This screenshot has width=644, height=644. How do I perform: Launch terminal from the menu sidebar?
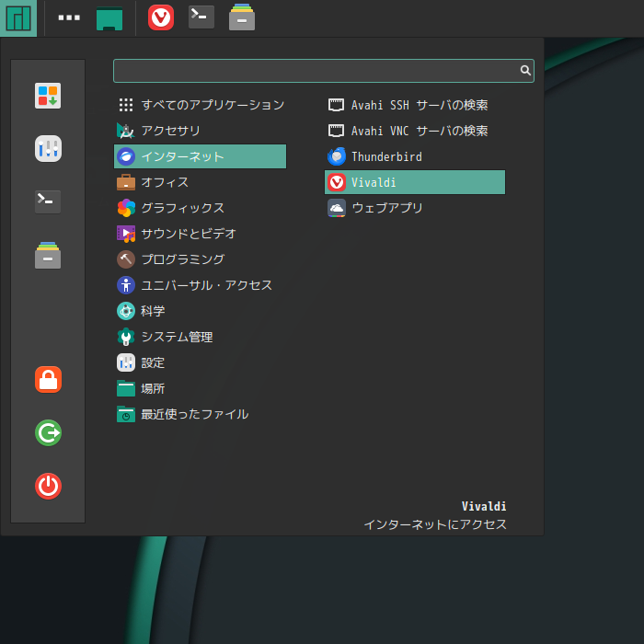pyautogui.click(x=48, y=201)
